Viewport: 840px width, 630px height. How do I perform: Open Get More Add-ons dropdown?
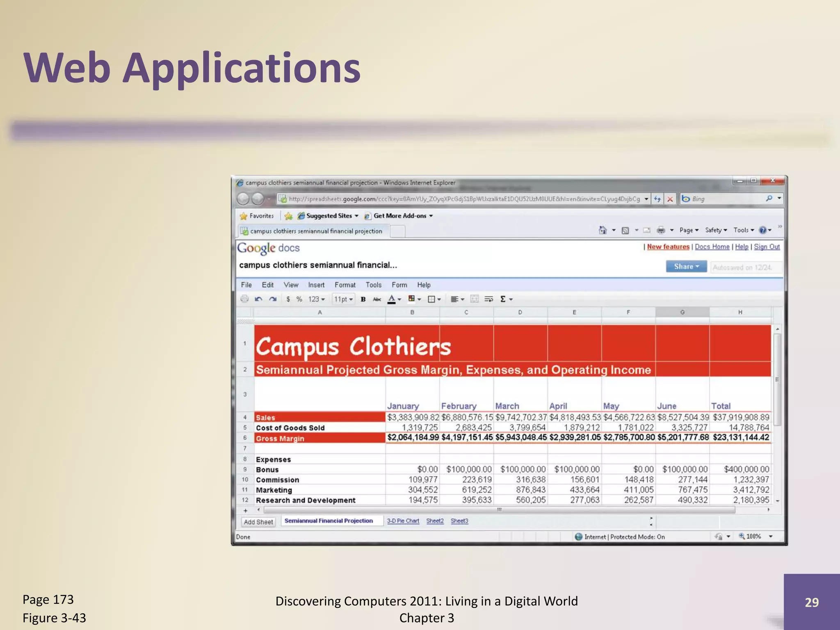(399, 216)
